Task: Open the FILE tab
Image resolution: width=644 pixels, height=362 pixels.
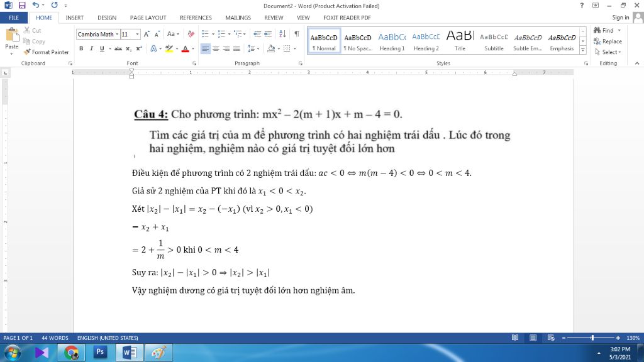Action: (x=14, y=18)
